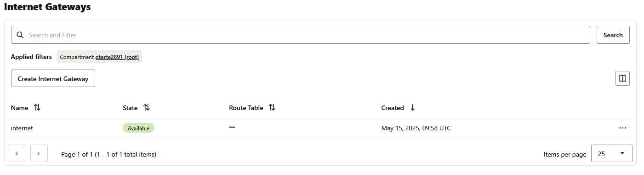Screen dimensions: 644x175
Task: Click Create Internet Gateway
Action: tap(53, 79)
